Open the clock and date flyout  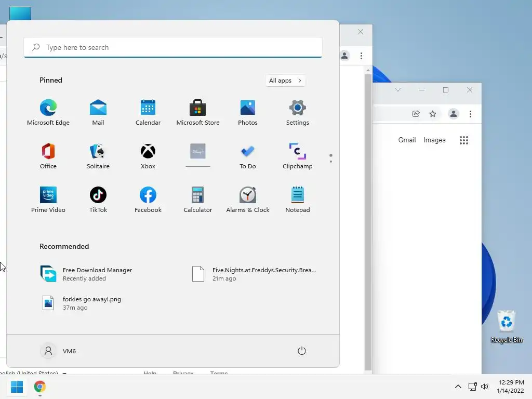(x=511, y=387)
